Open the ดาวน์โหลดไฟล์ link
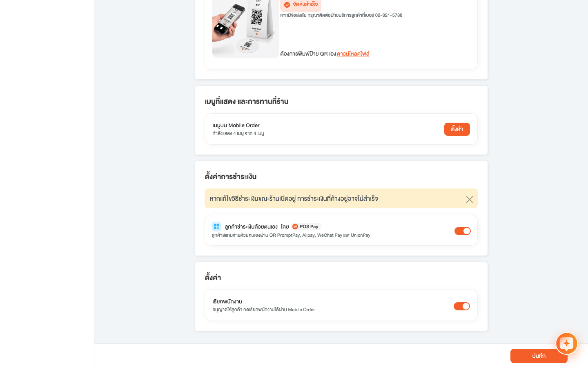This screenshot has width=588, height=368. pos(353,54)
